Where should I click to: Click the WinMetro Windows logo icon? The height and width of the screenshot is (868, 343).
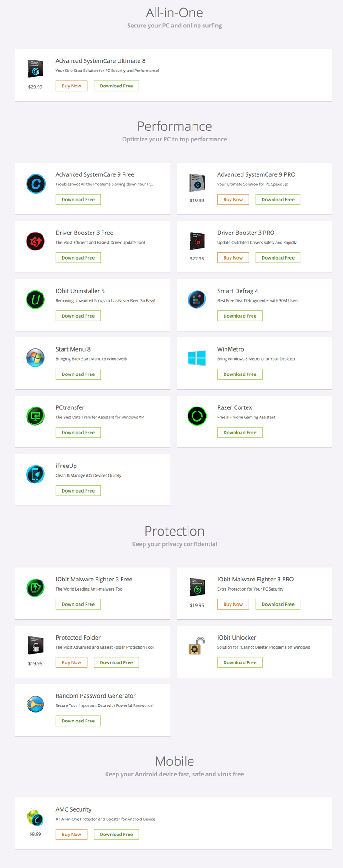click(197, 358)
